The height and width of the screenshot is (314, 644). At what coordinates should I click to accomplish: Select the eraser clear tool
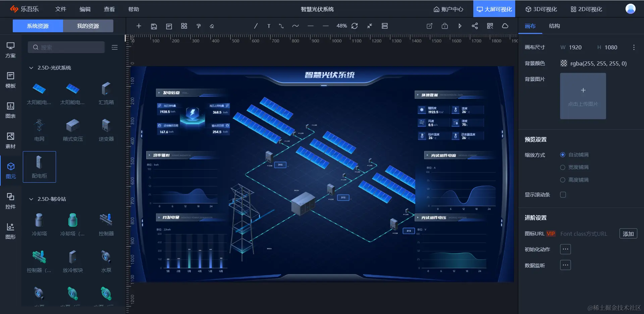point(212,26)
